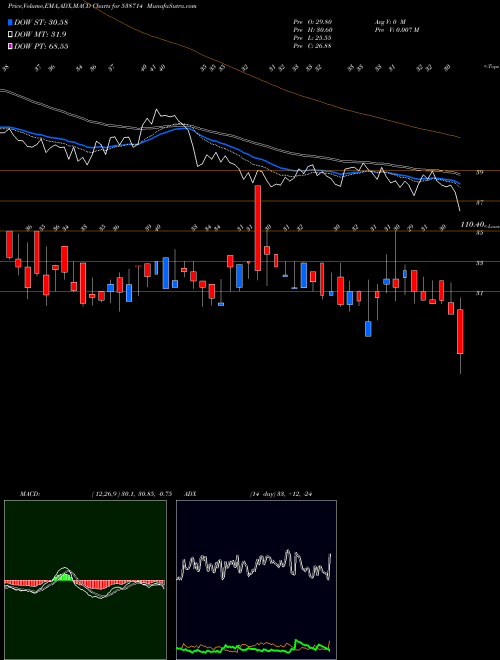Click the tallest red candlestick

pyautogui.click(x=258, y=228)
